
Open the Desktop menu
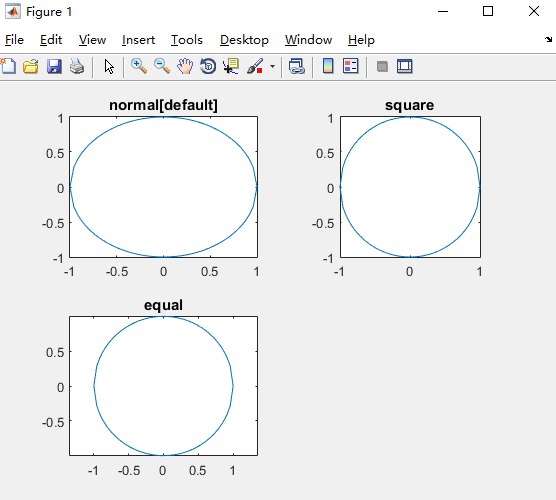pyautogui.click(x=244, y=40)
